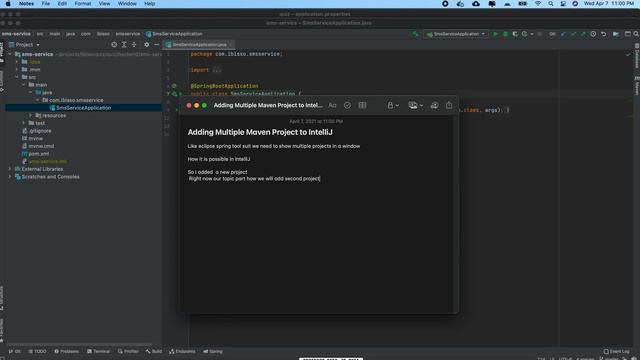Select SmsServiceApplication in the project tree
This screenshot has width=640, height=360.
(x=83, y=108)
